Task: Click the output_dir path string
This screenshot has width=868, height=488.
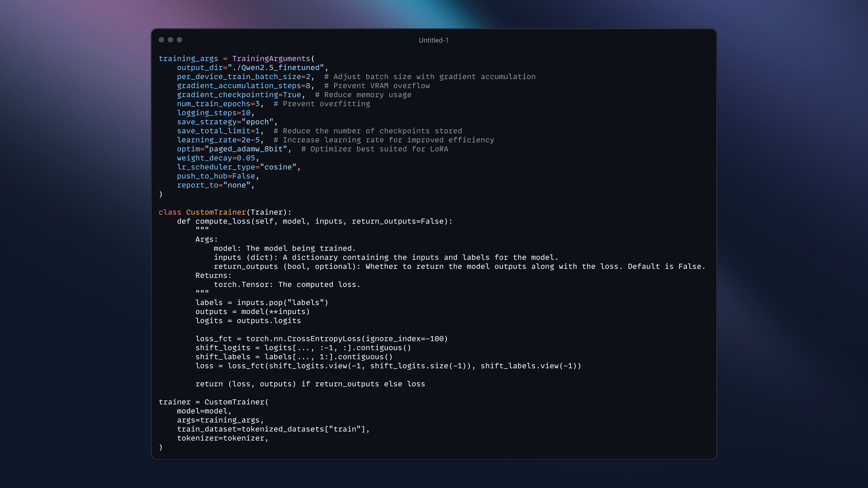Action: [x=276, y=68]
